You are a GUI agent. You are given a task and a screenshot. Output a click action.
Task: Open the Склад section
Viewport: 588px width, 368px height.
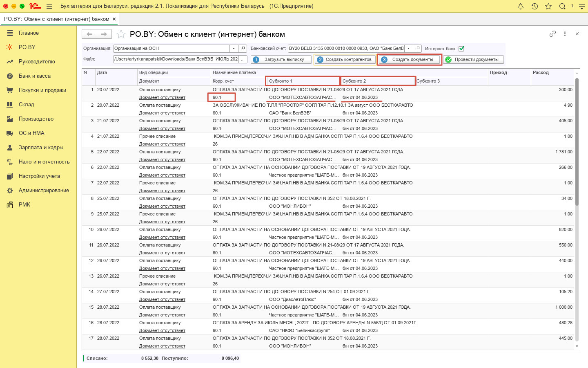coord(27,104)
